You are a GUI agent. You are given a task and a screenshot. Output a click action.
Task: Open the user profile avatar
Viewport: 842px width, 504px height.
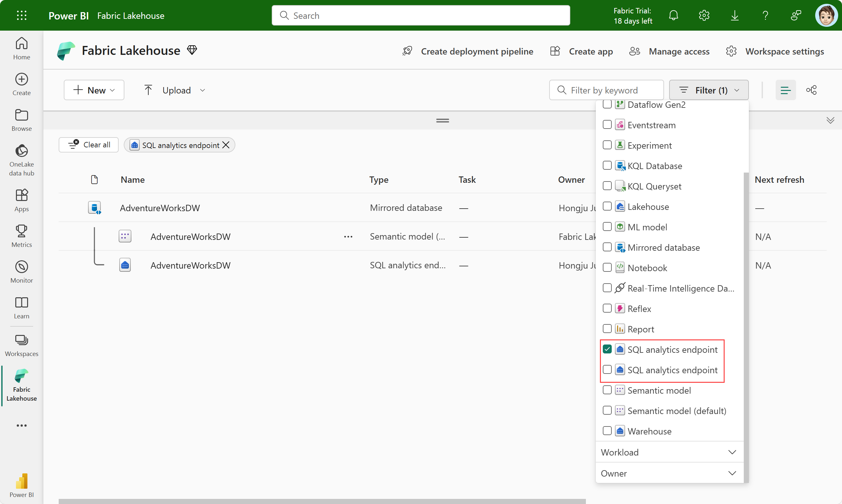pos(826,16)
